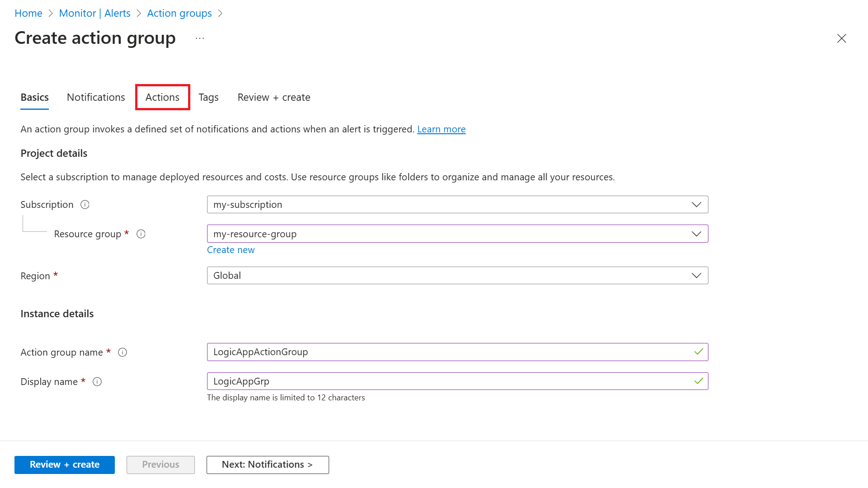This screenshot has height=488, width=868.
Task: Click the checkmark icon in Display name
Action: tap(698, 381)
